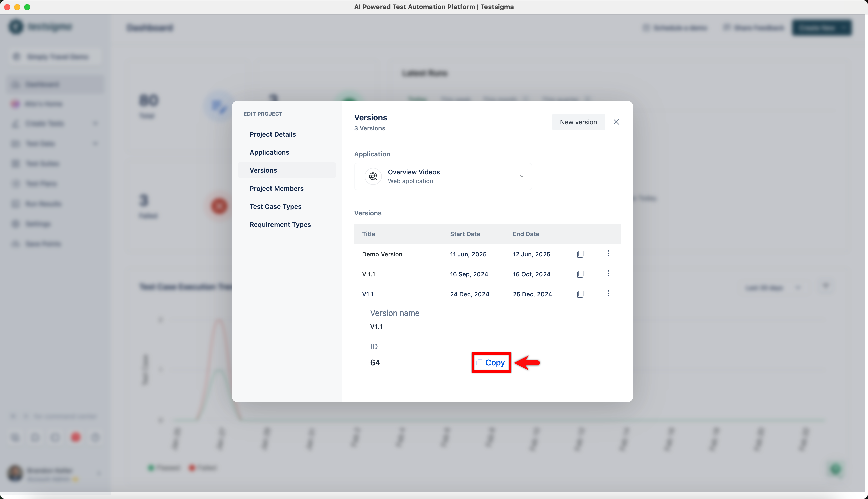The height and width of the screenshot is (499, 868).
Task: Select Project Members in sidebar
Action: (x=276, y=188)
